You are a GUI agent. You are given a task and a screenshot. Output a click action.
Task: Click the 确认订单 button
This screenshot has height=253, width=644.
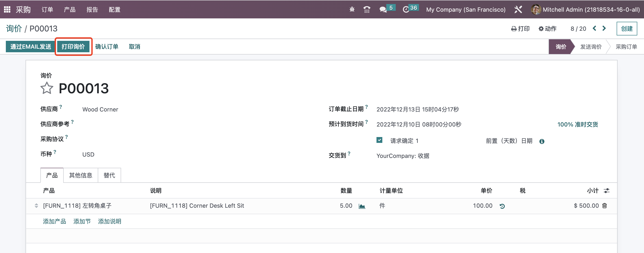[107, 46]
